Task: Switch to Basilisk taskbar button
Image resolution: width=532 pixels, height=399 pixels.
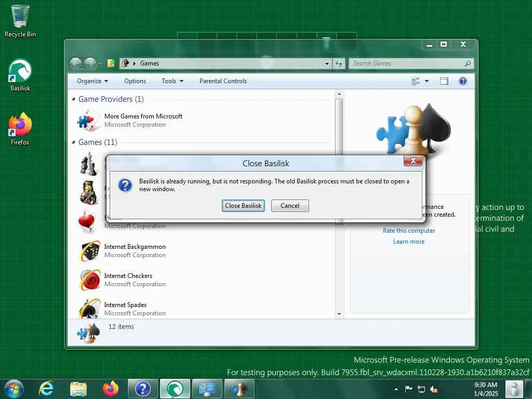Action: pos(175,389)
